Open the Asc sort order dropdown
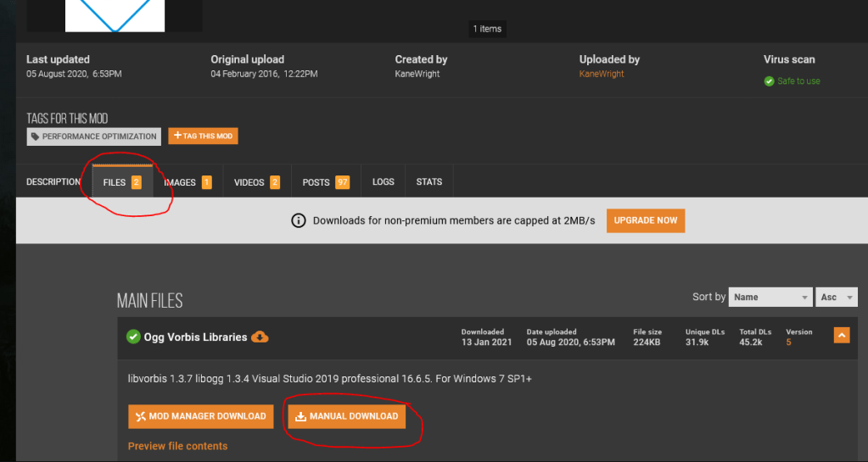The image size is (868, 462). (837, 297)
